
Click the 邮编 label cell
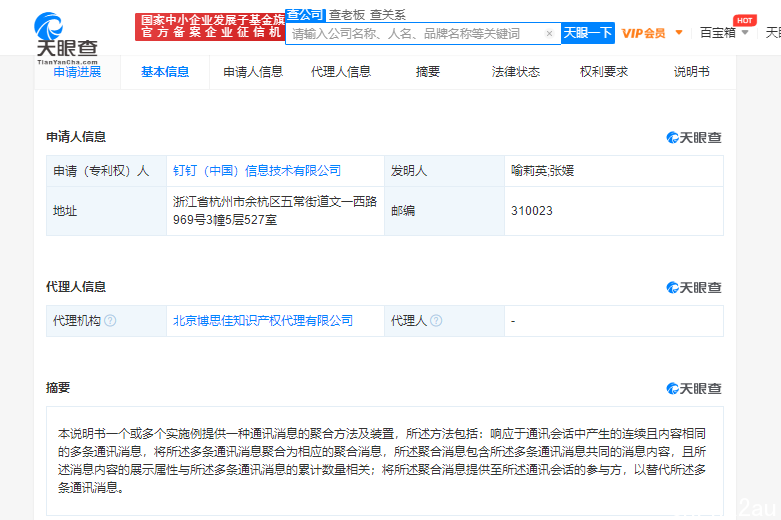coord(444,211)
